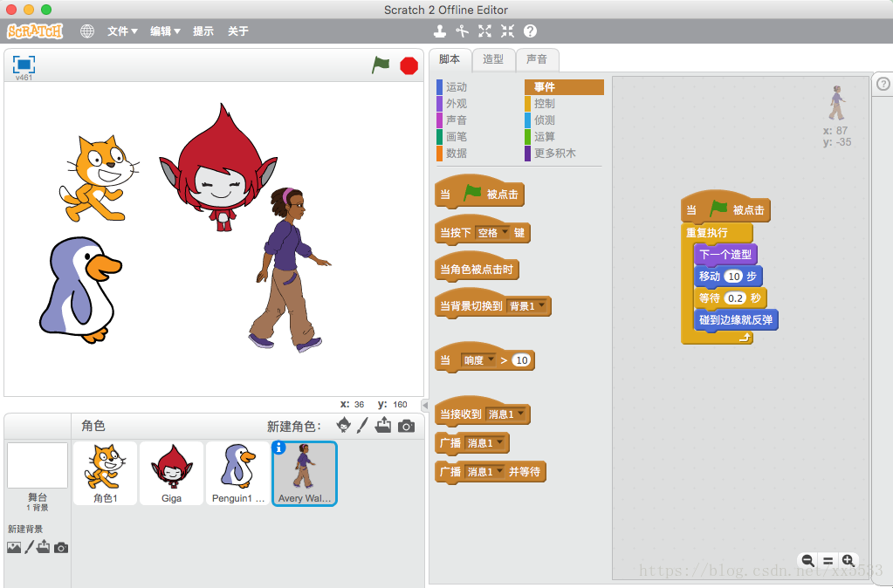The width and height of the screenshot is (893, 588).
Task: Select the 角色1 cat sprite thumbnail
Action: click(106, 473)
